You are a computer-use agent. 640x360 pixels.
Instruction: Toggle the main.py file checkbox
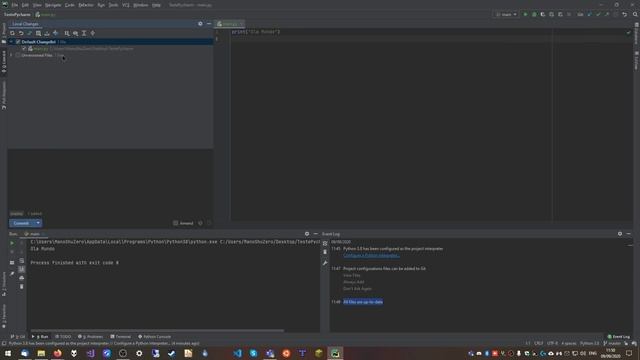pos(24,48)
